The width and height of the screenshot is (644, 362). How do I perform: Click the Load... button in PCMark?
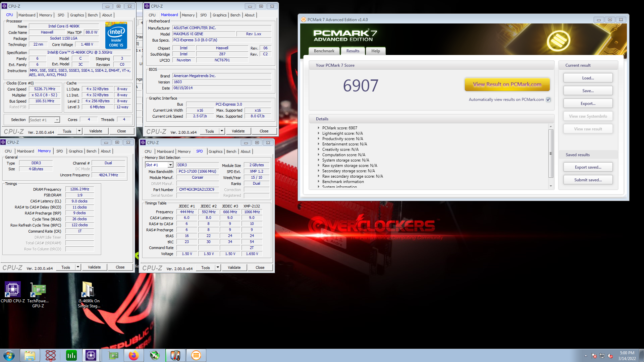coord(588,78)
